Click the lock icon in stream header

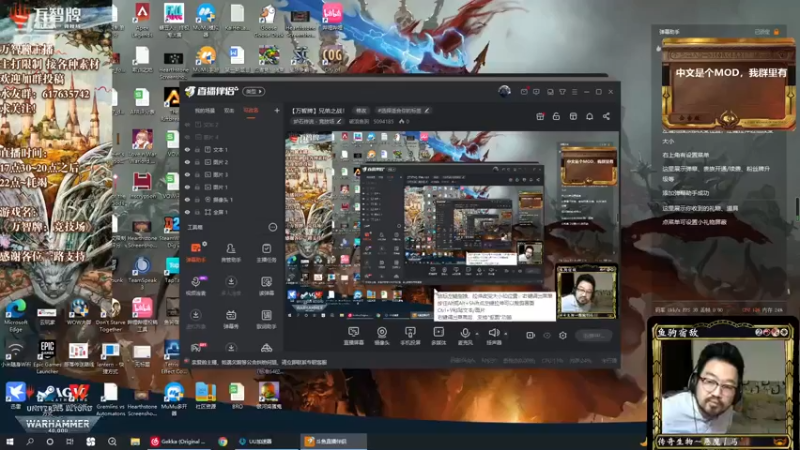pyautogui.click(x=556, y=116)
